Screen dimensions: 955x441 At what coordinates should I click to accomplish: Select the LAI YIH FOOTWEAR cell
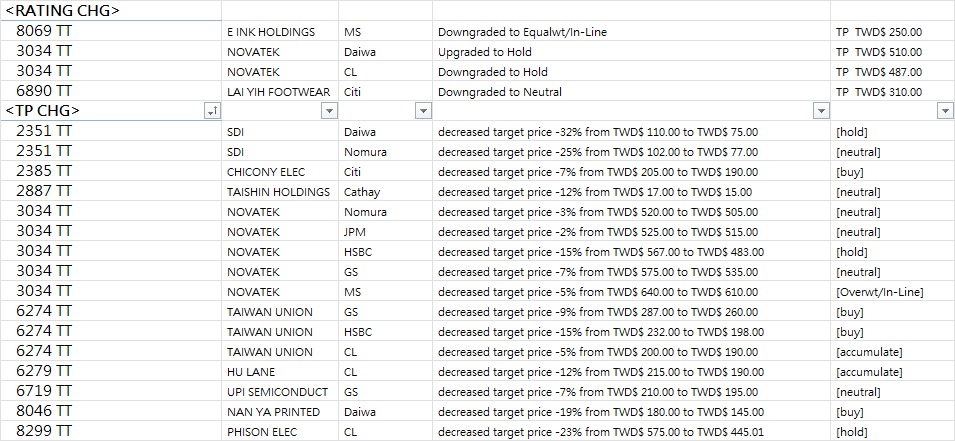(x=280, y=92)
